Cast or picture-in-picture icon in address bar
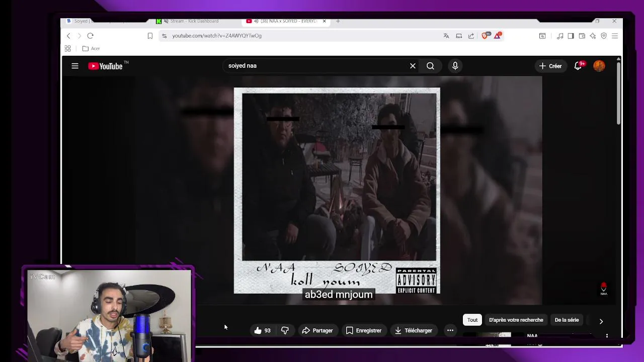644x362 pixels. (x=459, y=36)
